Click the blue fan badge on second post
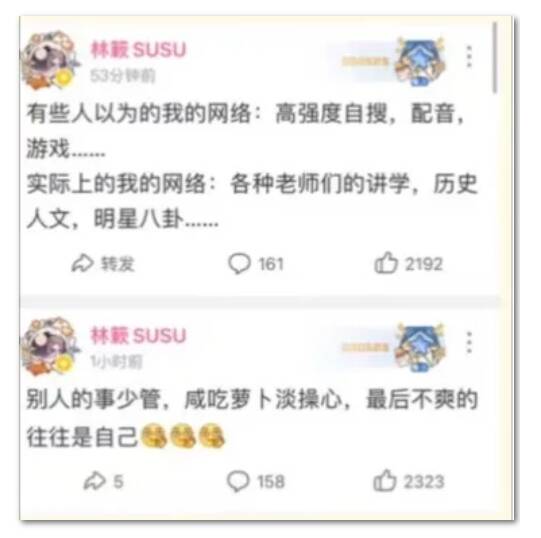 (420, 346)
